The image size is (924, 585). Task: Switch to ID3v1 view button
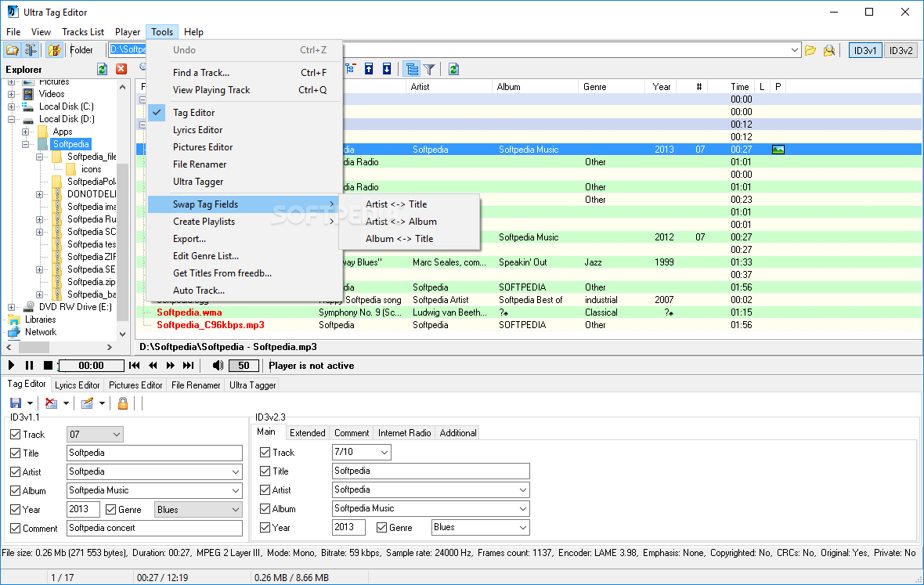(865, 51)
